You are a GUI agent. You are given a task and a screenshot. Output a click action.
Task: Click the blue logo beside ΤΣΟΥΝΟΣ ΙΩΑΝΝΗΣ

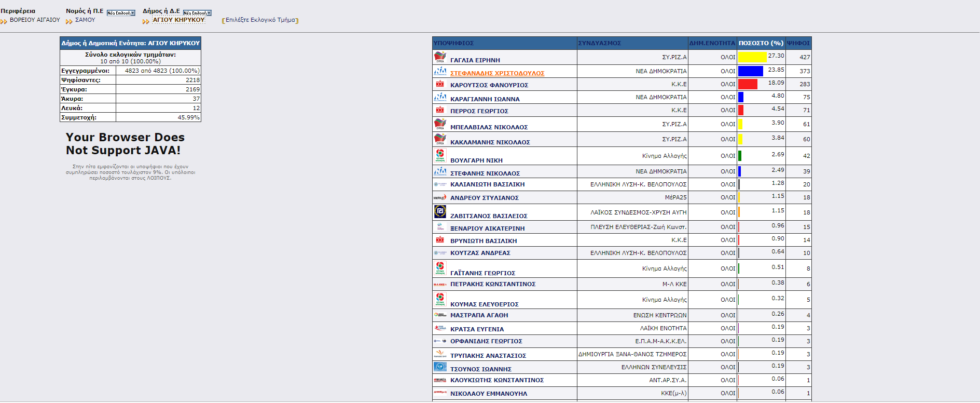click(440, 367)
